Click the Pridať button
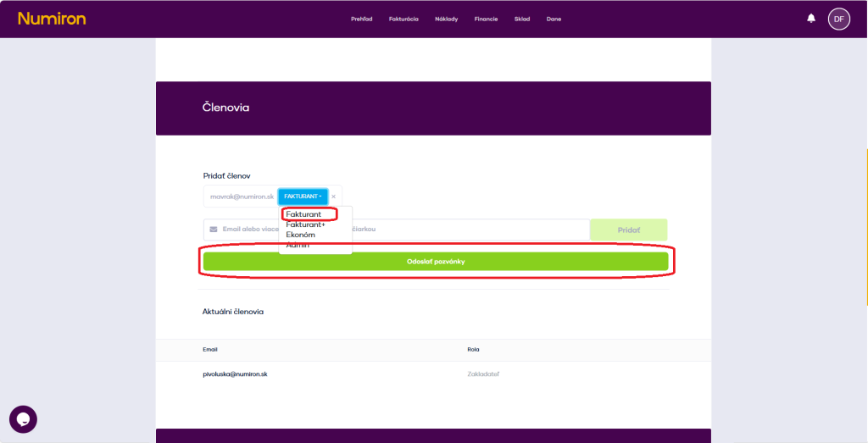The height and width of the screenshot is (443, 868). click(x=628, y=230)
